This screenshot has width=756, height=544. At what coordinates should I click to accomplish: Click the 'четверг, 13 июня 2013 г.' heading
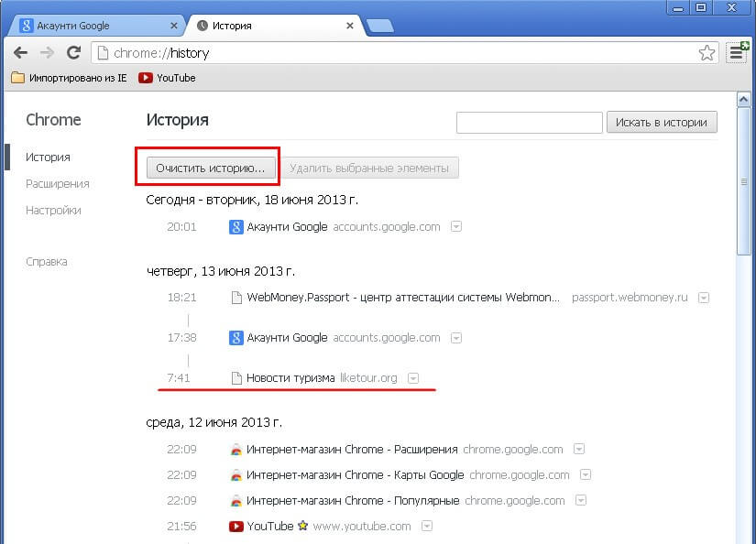[221, 271]
